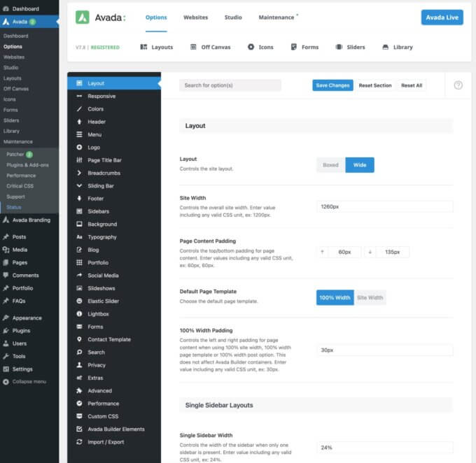Click the Page Title Bar icon
This screenshot has width=476, height=463.
point(79,160)
